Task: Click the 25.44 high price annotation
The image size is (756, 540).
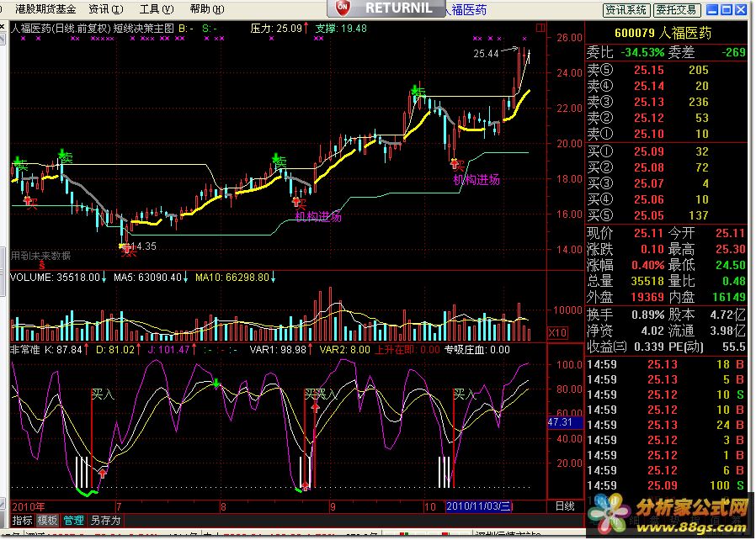Action: pyautogui.click(x=486, y=54)
